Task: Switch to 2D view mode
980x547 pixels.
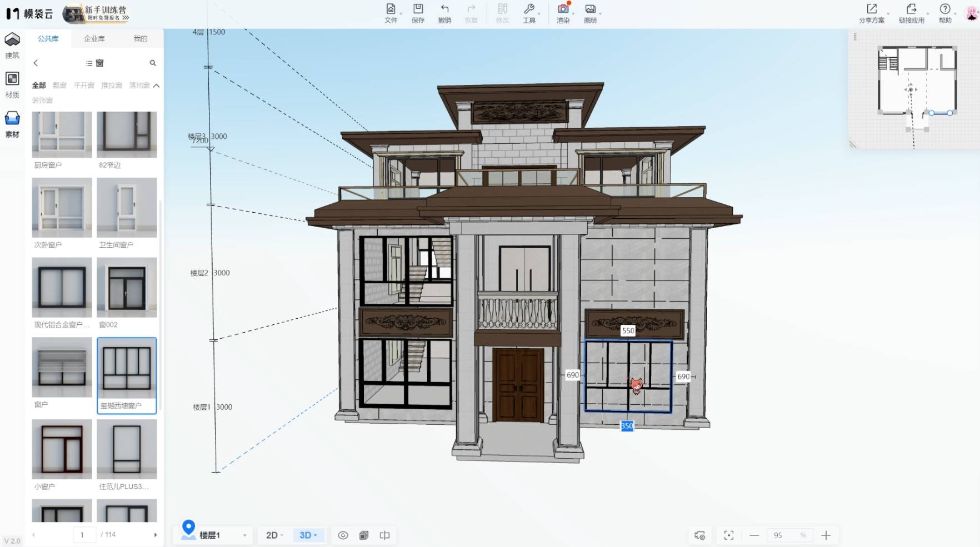Action: click(x=274, y=535)
